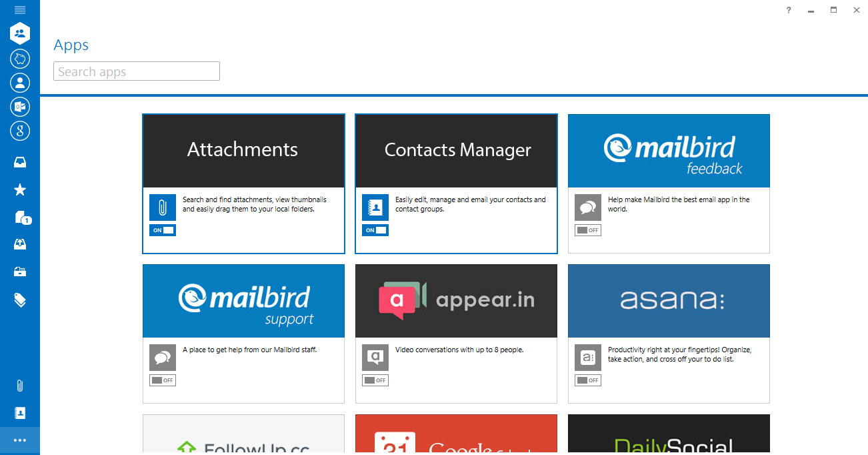
Task: Open the hamburger menu in the sidebar
Action: click(20, 10)
